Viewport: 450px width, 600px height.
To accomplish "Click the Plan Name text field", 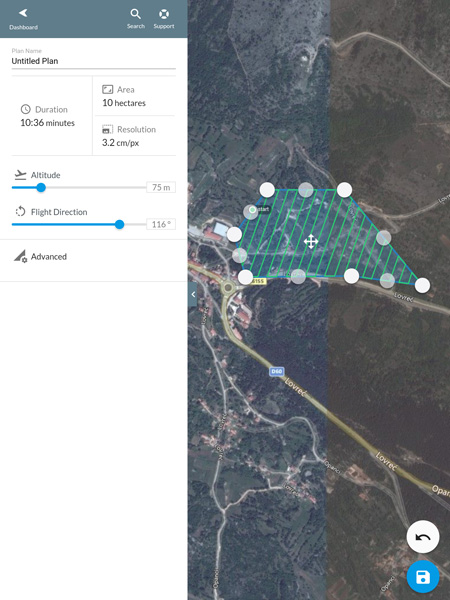I will [x=94, y=61].
